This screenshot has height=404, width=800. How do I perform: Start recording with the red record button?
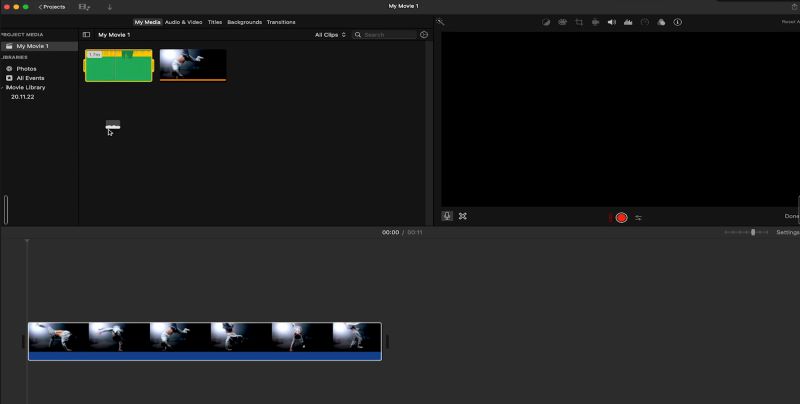[x=621, y=218]
